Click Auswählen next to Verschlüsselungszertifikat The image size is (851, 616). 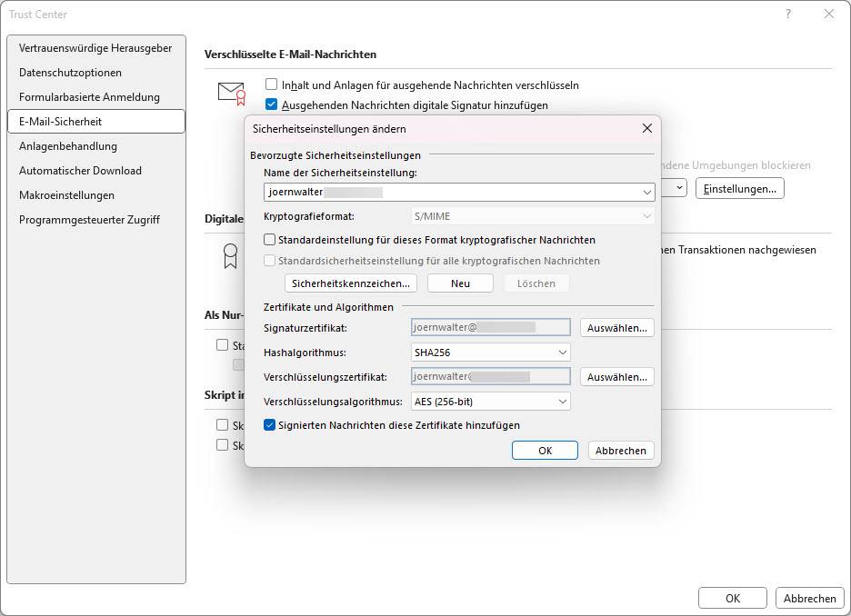(x=617, y=377)
